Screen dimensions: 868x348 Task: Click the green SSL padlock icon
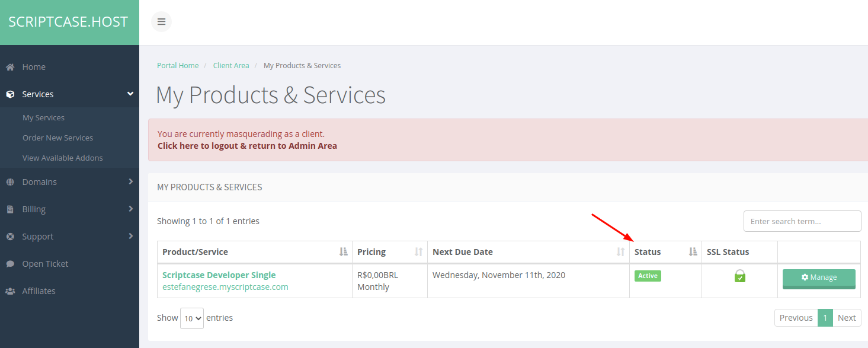[x=739, y=276]
